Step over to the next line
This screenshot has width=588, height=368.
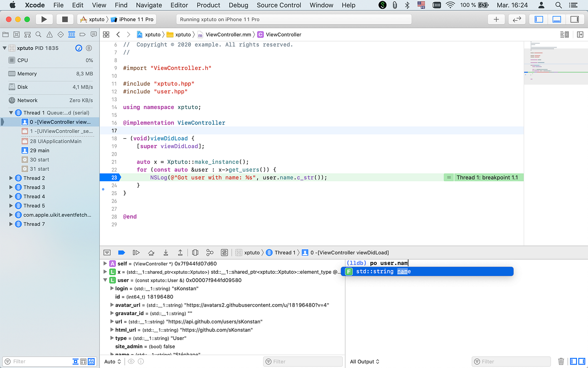coord(151,252)
